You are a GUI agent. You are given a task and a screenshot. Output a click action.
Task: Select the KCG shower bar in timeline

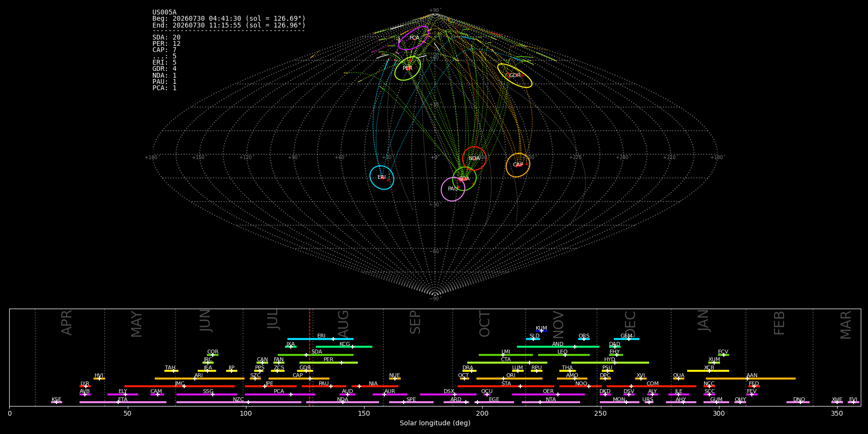(344, 347)
